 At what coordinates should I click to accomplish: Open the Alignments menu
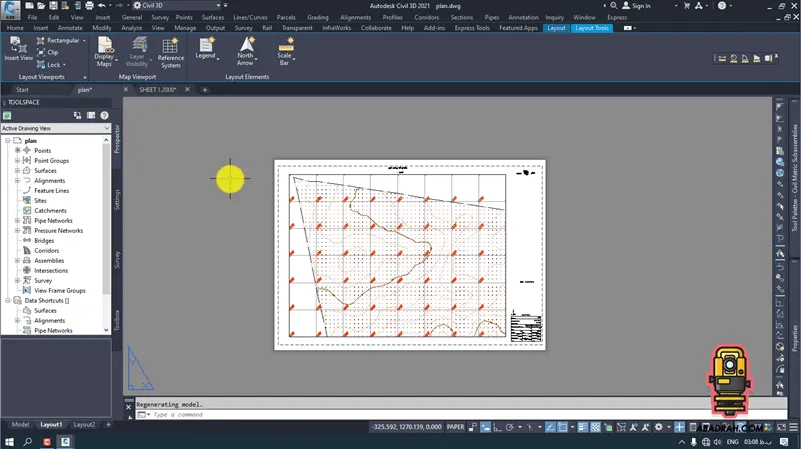coord(355,17)
